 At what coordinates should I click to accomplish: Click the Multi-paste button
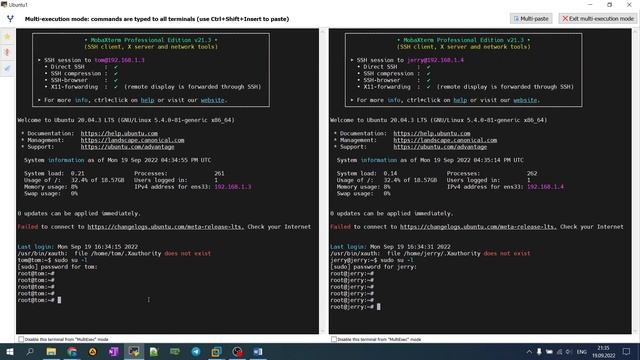[x=531, y=19]
